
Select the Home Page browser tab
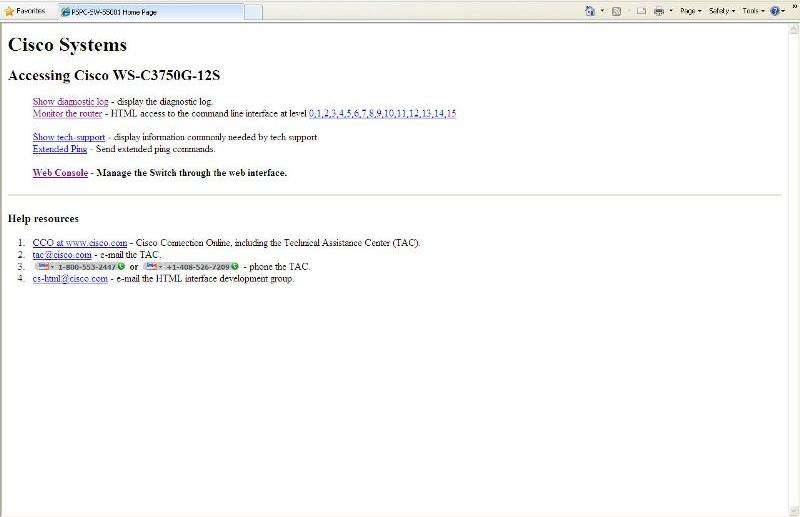152,12
